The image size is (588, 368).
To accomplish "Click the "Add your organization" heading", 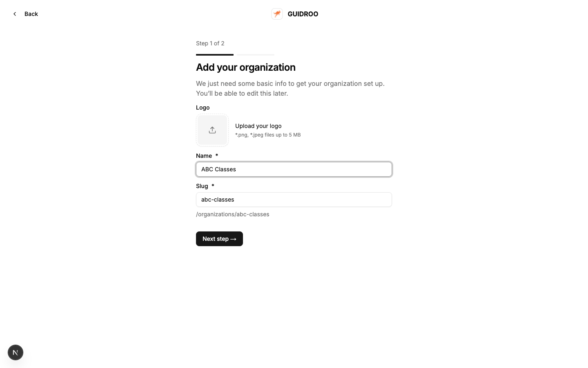I will pos(245,67).
